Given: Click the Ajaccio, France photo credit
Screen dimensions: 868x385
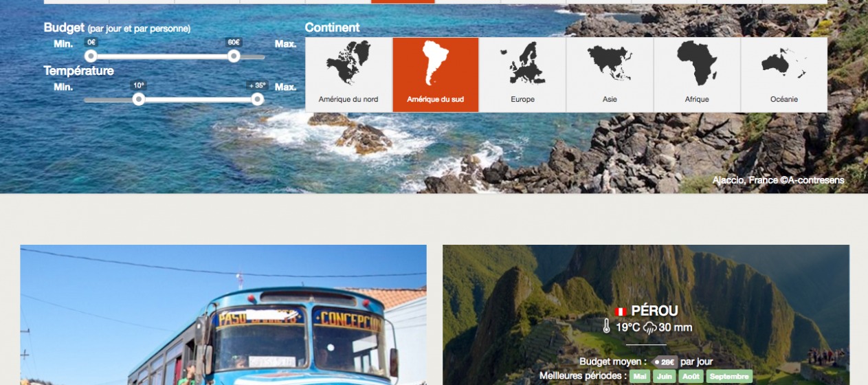Looking at the screenshot, I should (x=778, y=180).
